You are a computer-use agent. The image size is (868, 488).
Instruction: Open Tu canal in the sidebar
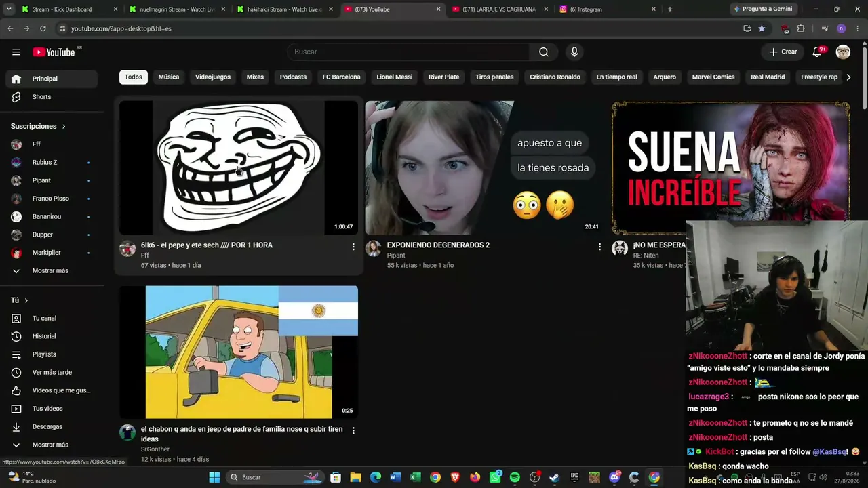click(52, 319)
